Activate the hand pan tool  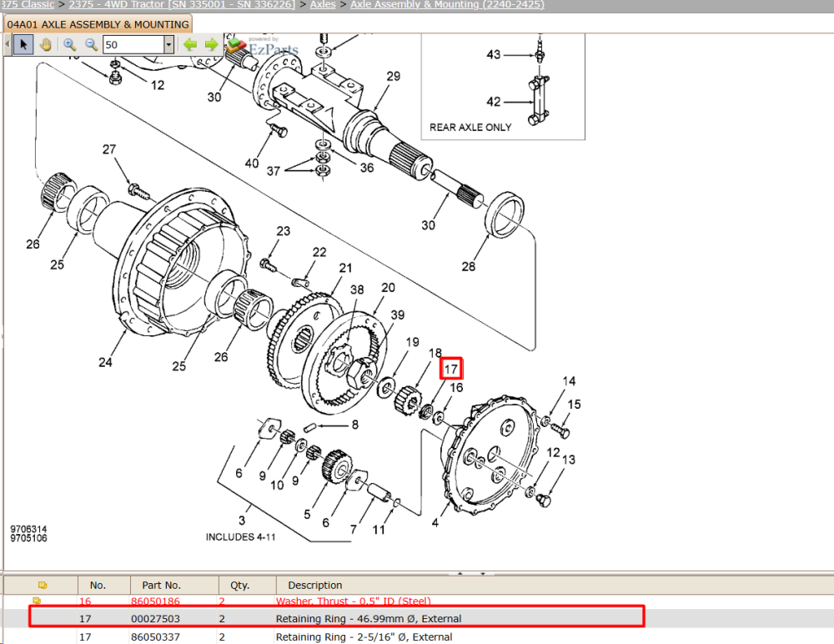46,44
